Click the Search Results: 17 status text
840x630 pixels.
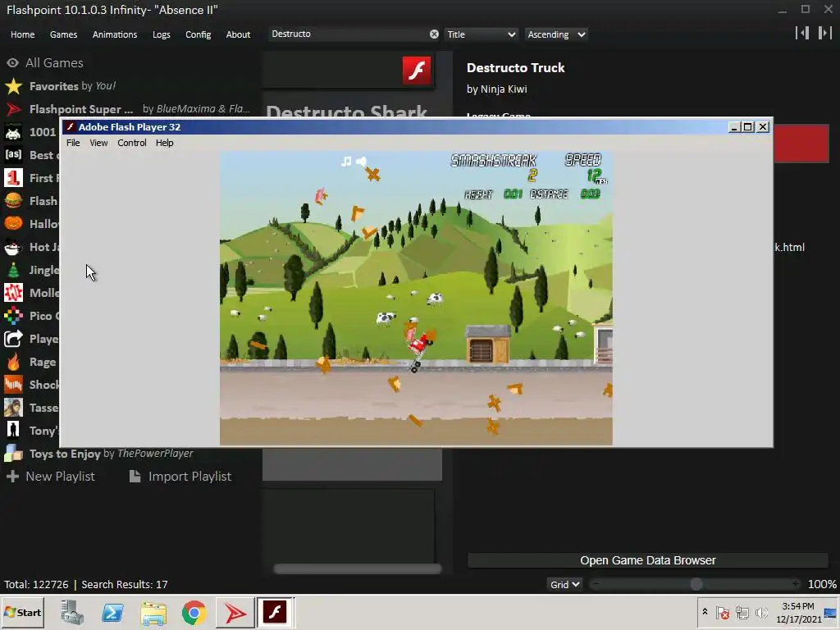[x=125, y=584]
